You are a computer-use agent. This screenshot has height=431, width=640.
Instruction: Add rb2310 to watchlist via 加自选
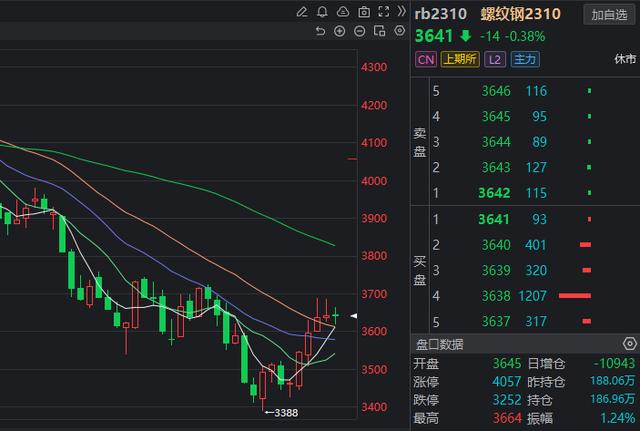tap(610, 15)
